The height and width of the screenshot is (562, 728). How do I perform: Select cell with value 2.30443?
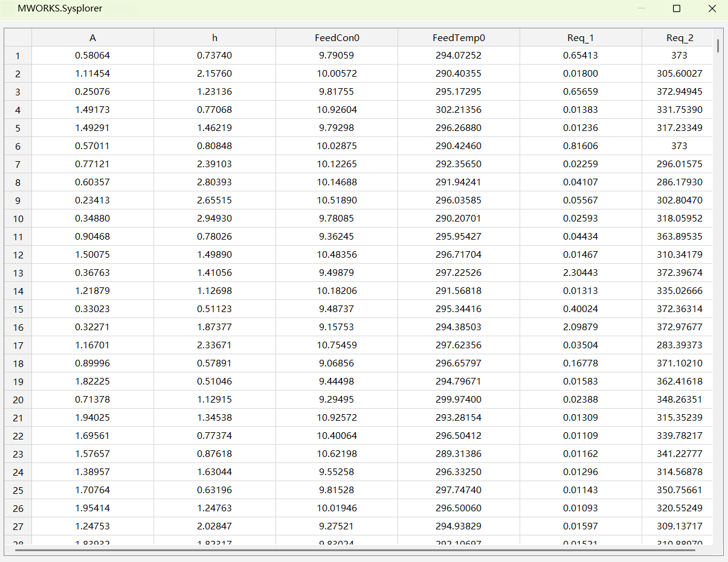(580, 273)
